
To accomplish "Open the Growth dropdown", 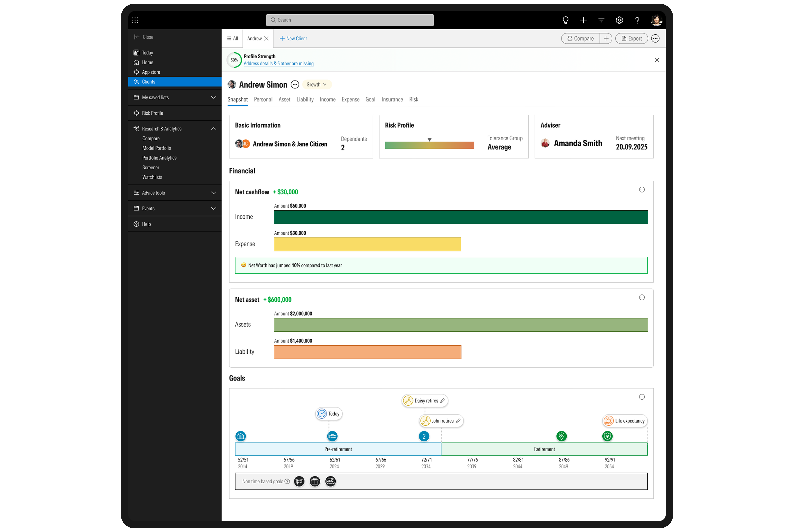I will pyautogui.click(x=316, y=84).
